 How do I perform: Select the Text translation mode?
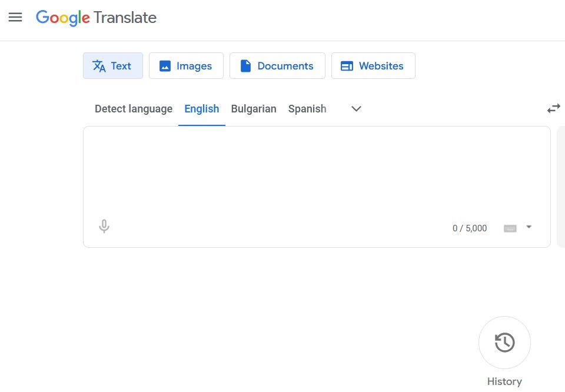(112, 66)
